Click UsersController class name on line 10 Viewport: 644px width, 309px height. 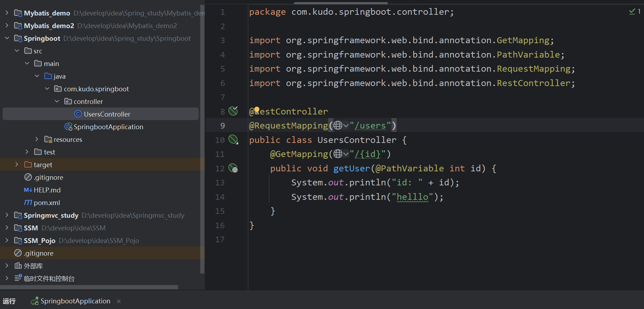click(357, 140)
